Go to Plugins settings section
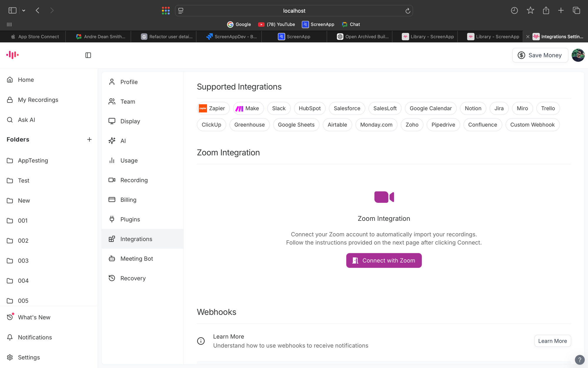 130,219
